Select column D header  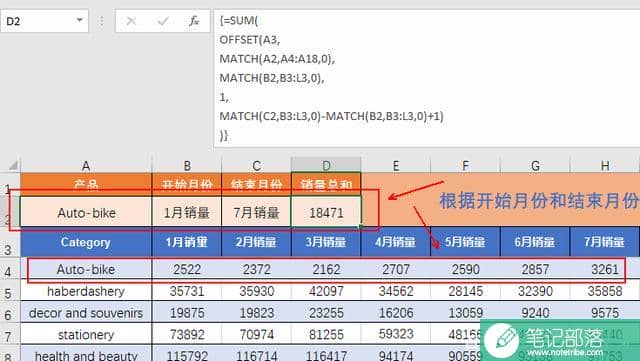tap(326, 165)
